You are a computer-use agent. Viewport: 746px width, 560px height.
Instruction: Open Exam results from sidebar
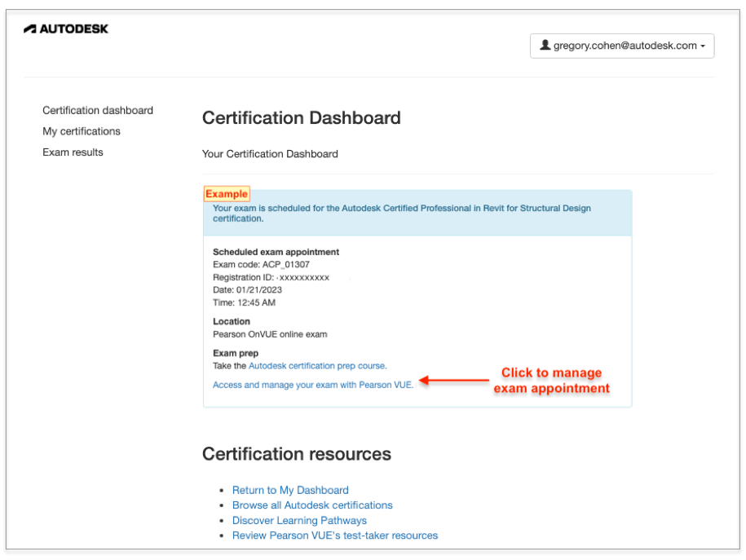[x=73, y=152]
